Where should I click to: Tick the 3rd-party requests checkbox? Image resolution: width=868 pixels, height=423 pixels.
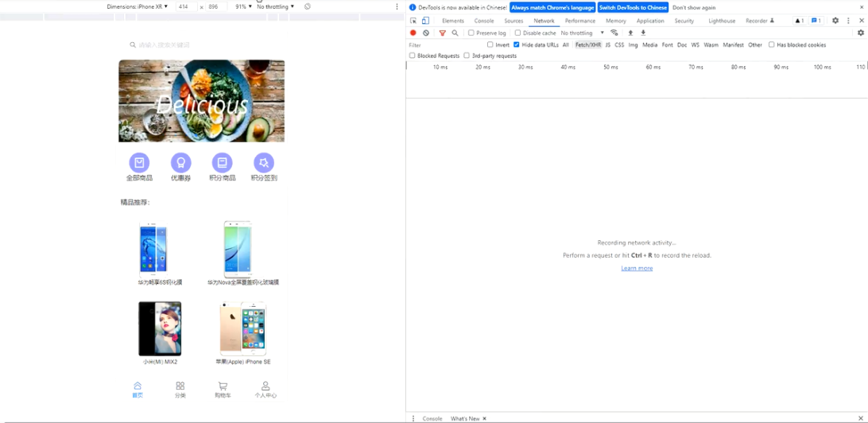pyautogui.click(x=467, y=56)
